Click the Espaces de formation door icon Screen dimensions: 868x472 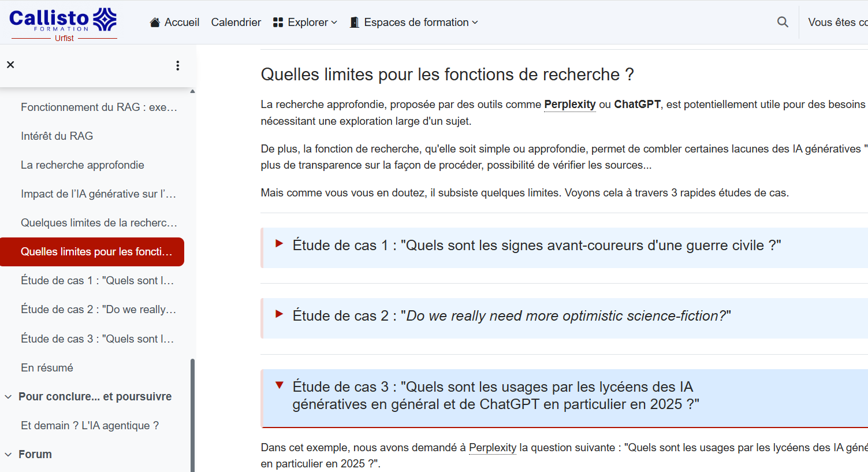(355, 23)
